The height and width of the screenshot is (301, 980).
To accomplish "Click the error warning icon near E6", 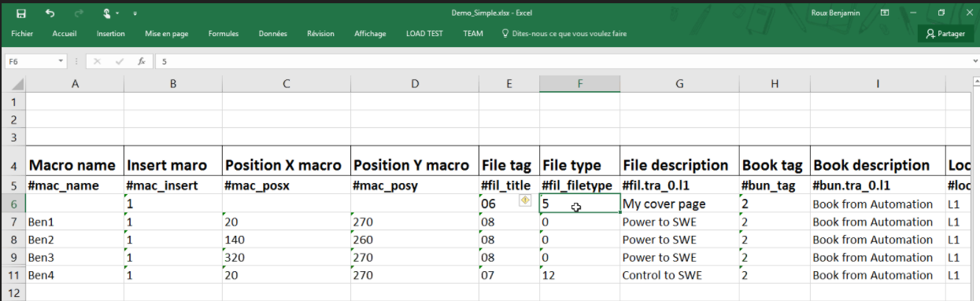I will (x=525, y=201).
